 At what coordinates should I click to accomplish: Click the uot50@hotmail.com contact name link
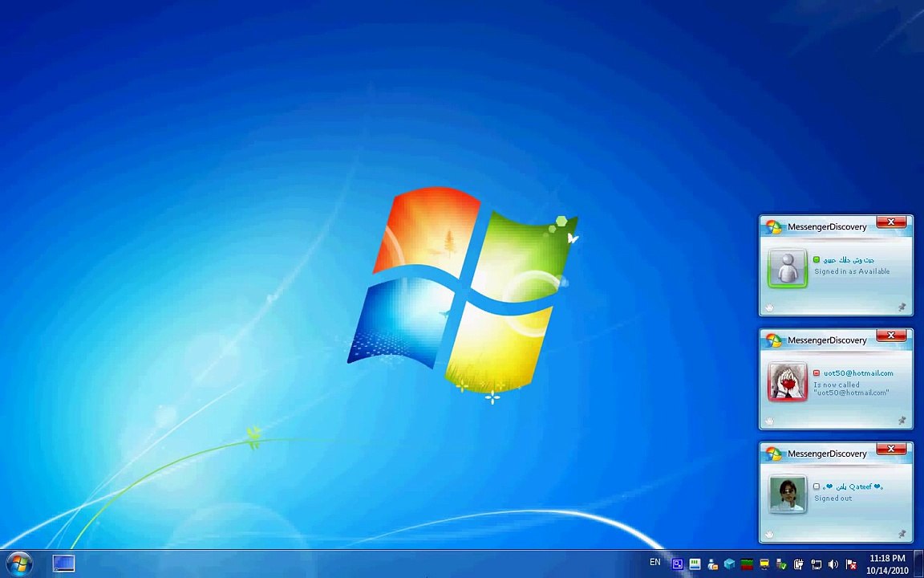click(x=858, y=372)
